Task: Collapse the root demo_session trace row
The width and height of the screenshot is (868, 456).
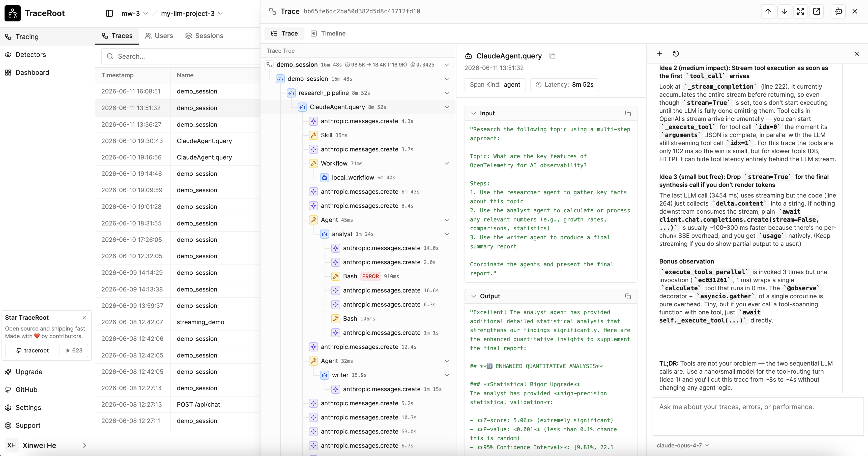Action: click(447, 64)
